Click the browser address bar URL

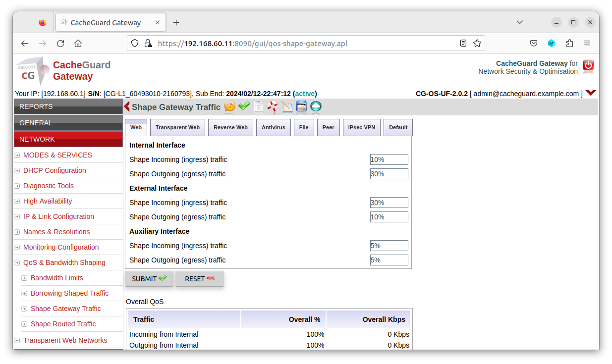tap(253, 43)
